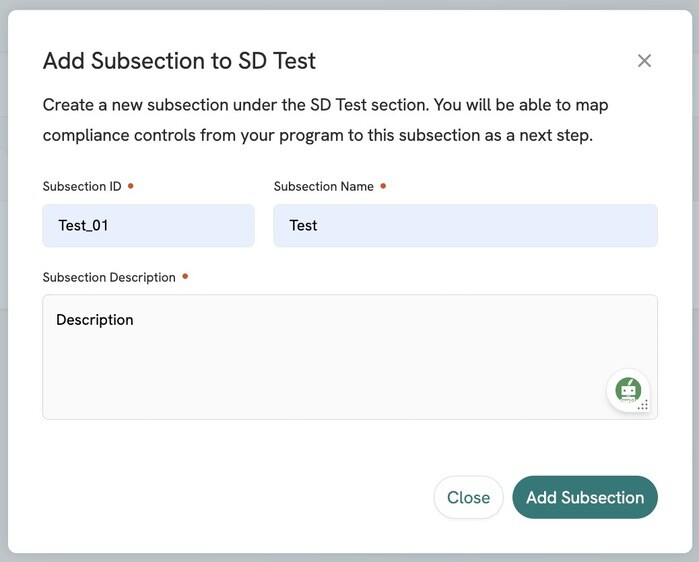The image size is (699, 562).
Task: Click the compliance controls instruction paragraph
Action: tap(325, 120)
